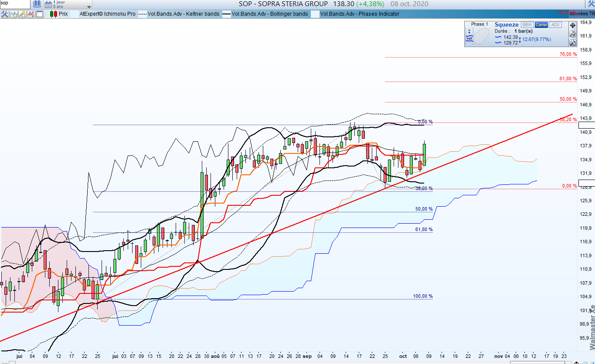Open the chart tools wrench icon
This screenshot has width=595, height=364.
click(x=5, y=14)
